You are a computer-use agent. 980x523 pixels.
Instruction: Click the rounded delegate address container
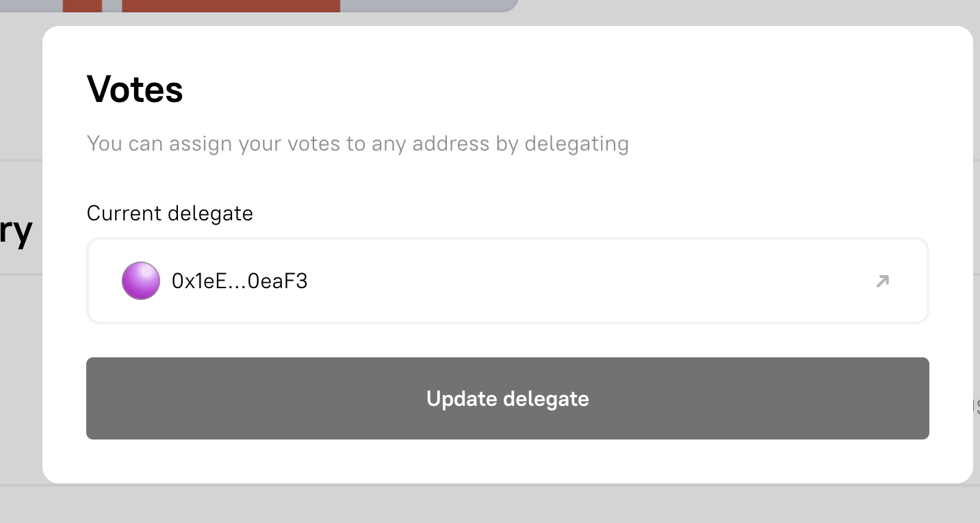pos(507,281)
